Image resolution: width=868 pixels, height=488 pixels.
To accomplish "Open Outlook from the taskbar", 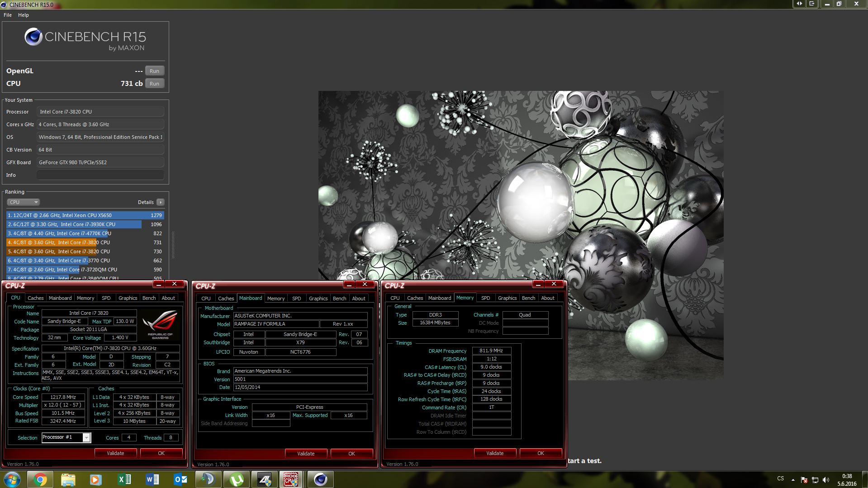I will pos(180,479).
